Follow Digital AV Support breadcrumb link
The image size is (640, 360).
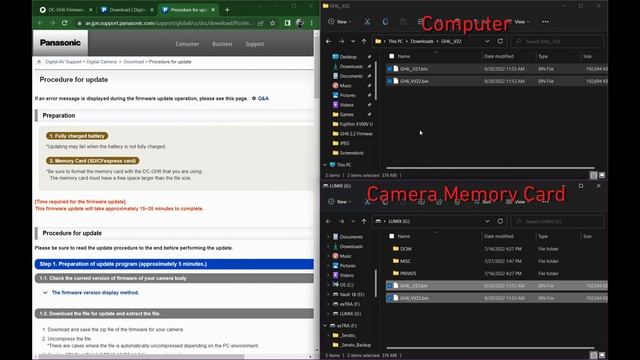(x=63, y=62)
